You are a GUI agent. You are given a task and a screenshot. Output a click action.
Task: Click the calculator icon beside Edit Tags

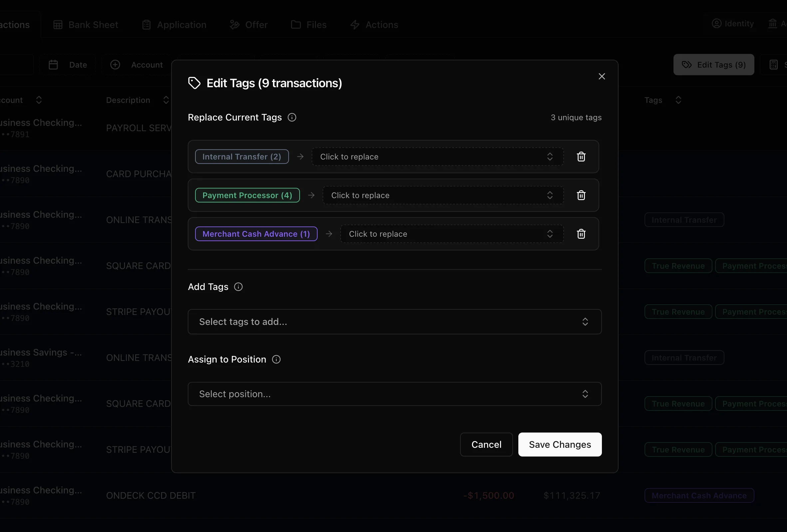click(773, 65)
